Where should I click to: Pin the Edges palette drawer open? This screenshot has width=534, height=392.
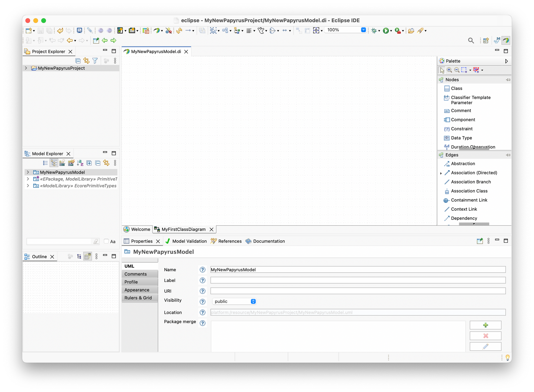[508, 155]
